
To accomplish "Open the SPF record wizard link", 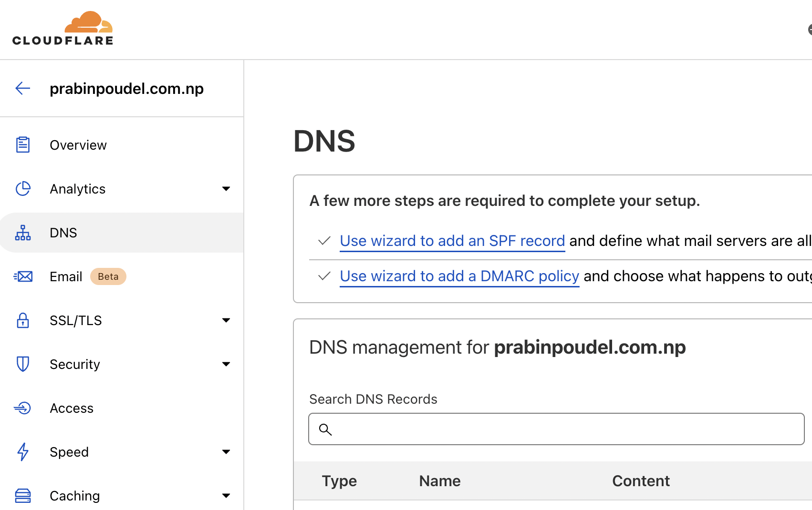I will (x=452, y=241).
